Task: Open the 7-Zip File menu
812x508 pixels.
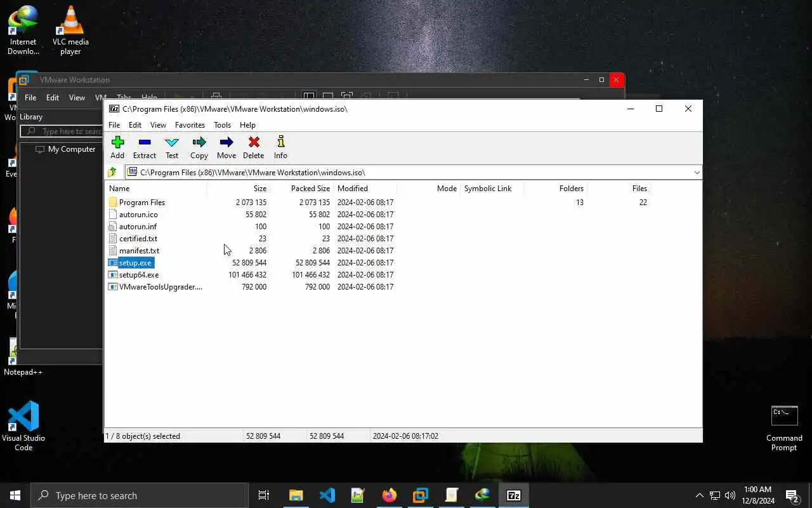Action: click(114, 124)
